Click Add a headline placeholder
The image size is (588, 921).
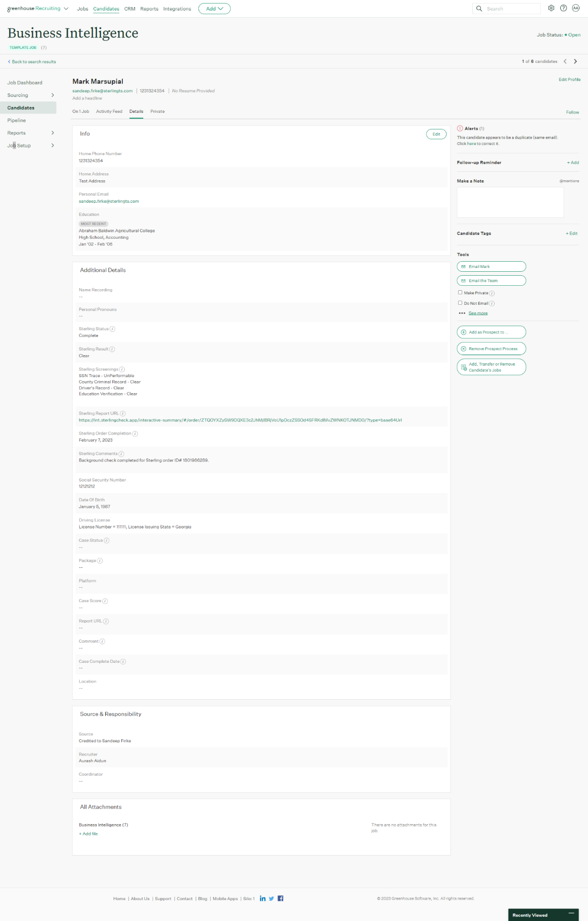(x=87, y=98)
